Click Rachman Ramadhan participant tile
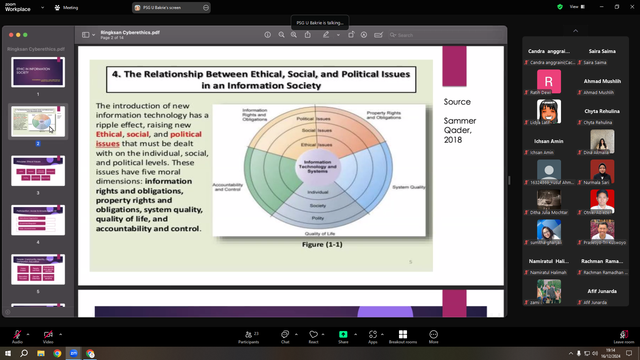The height and width of the screenshot is (360, 640). click(602, 261)
